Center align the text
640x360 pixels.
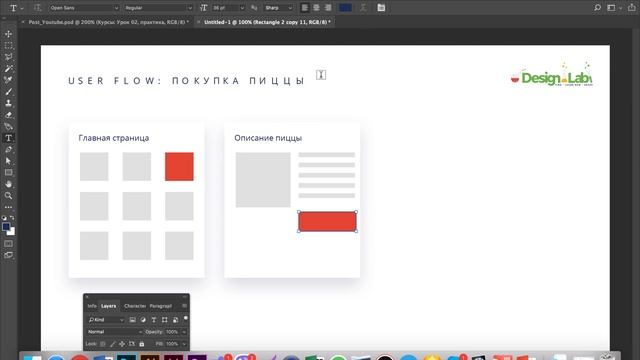tap(316, 8)
